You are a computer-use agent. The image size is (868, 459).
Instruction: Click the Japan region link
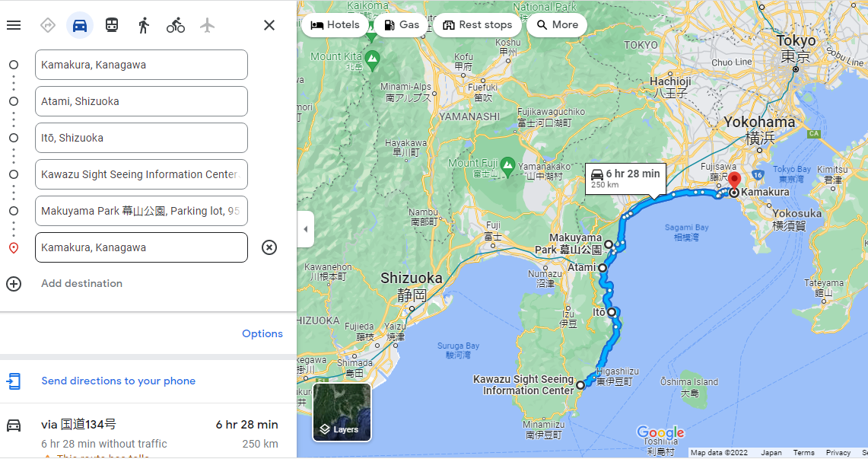pyautogui.click(x=771, y=452)
